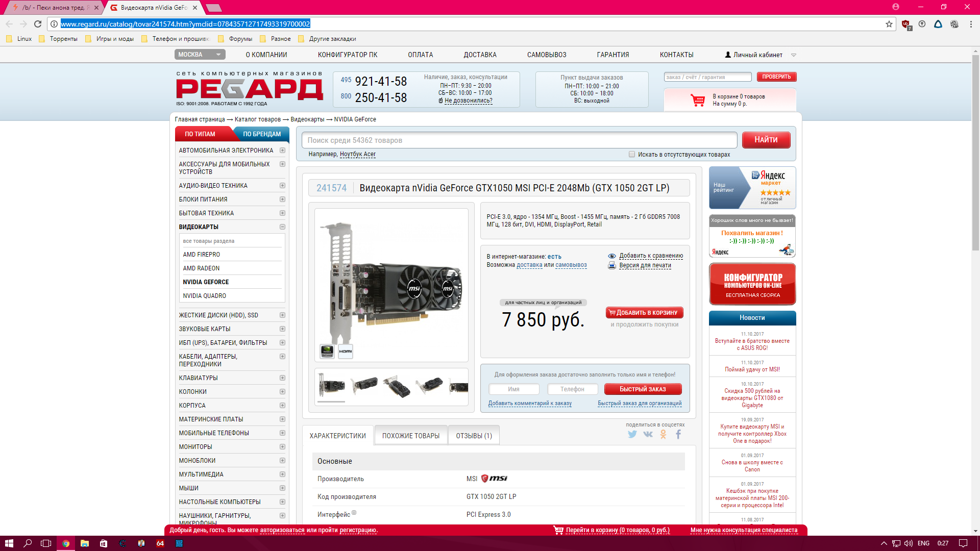
Task: Open Task View on the taskbar
Action: [x=46, y=543]
